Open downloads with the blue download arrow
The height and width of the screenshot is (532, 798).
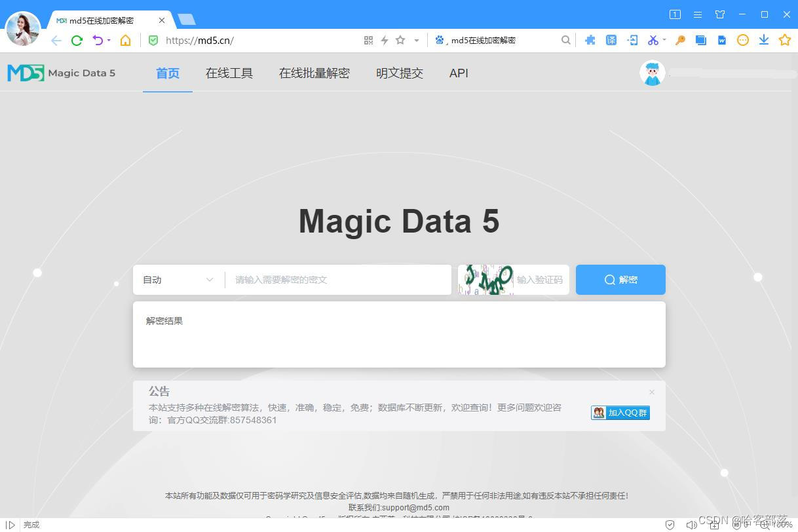tap(764, 41)
